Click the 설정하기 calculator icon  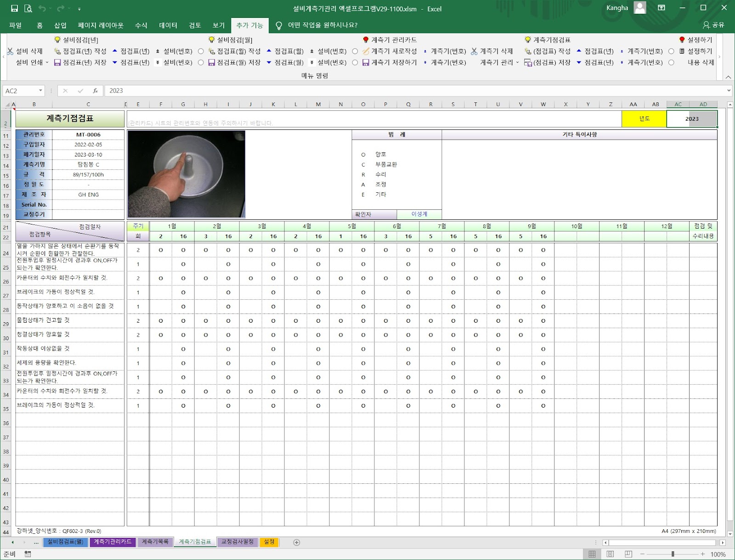(682, 51)
